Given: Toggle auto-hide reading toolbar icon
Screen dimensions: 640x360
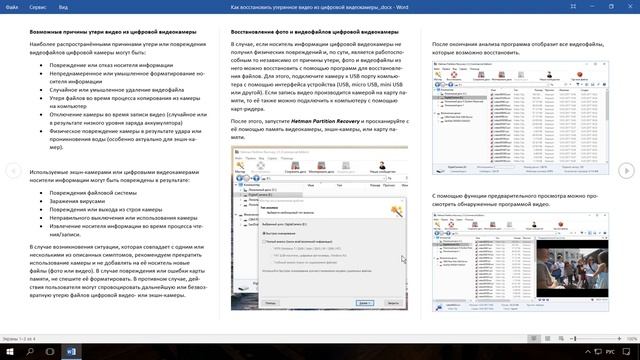Looking at the screenshot, I should tap(573, 7).
